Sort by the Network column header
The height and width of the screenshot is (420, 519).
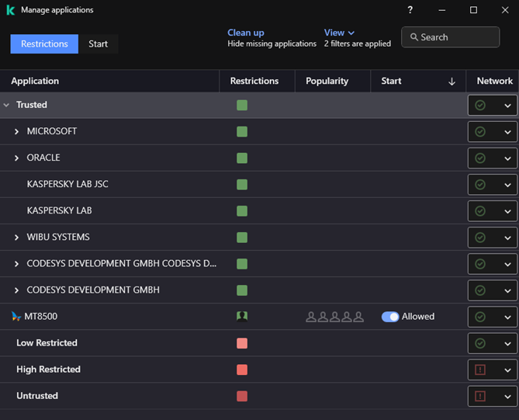(x=493, y=82)
